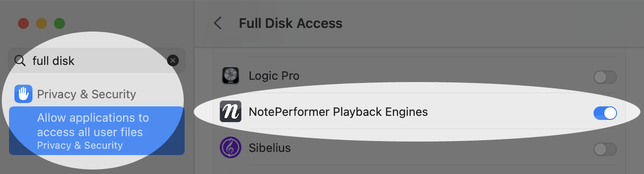The image size is (644, 174).
Task: Turn on the Sibelius access toggle
Action: pyautogui.click(x=605, y=149)
